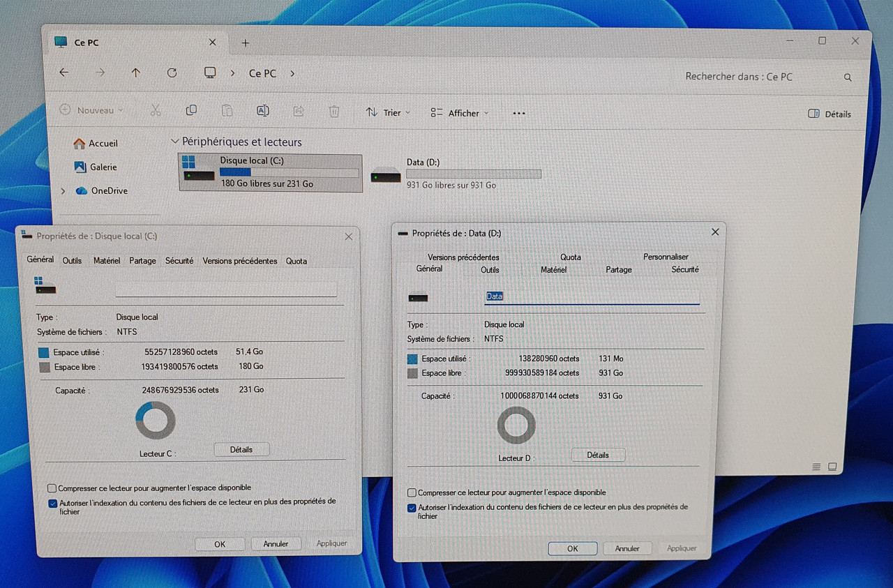Image resolution: width=893 pixels, height=588 pixels.
Task: Open Matériel tab in D: properties
Action: (553, 269)
